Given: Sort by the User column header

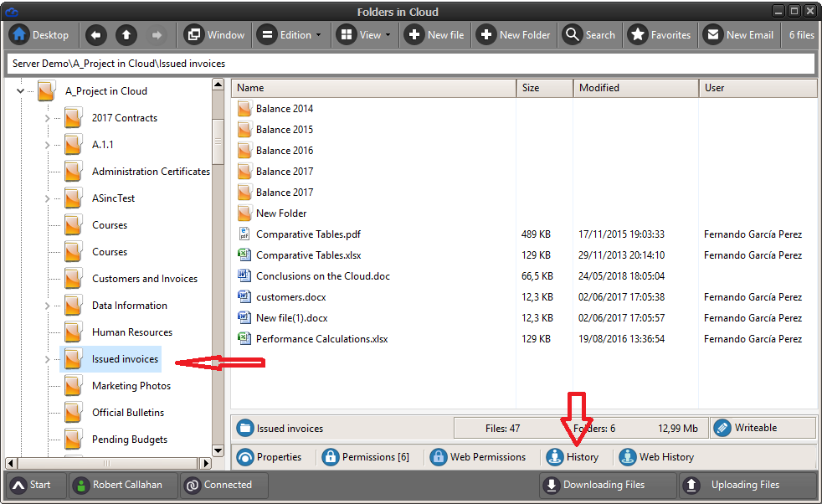Looking at the screenshot, I should coord(758,88).
